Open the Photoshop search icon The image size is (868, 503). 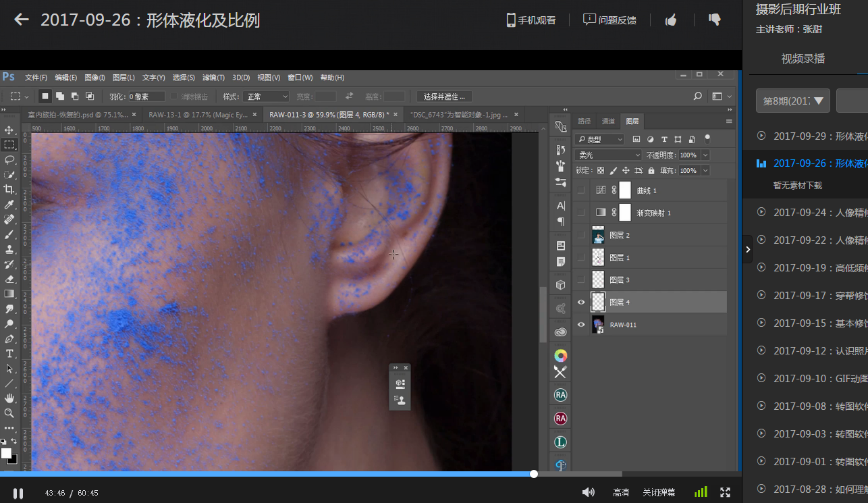[x=698, y=97]
